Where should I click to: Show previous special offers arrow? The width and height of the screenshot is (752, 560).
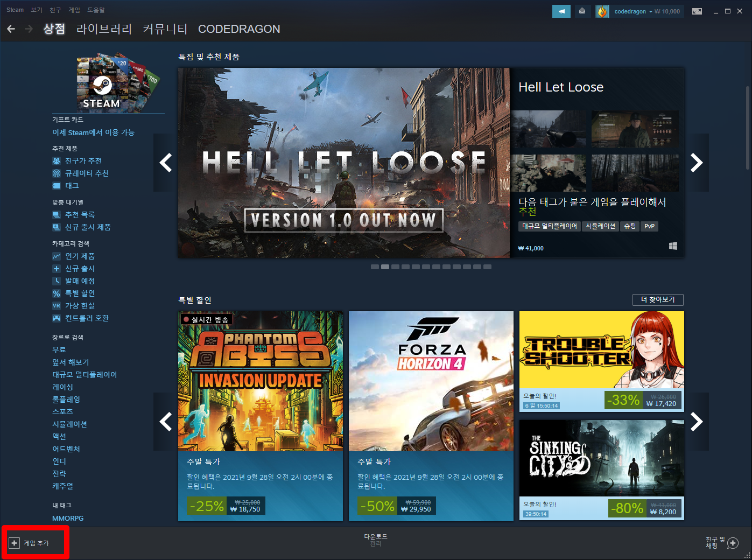coord(165,422)
